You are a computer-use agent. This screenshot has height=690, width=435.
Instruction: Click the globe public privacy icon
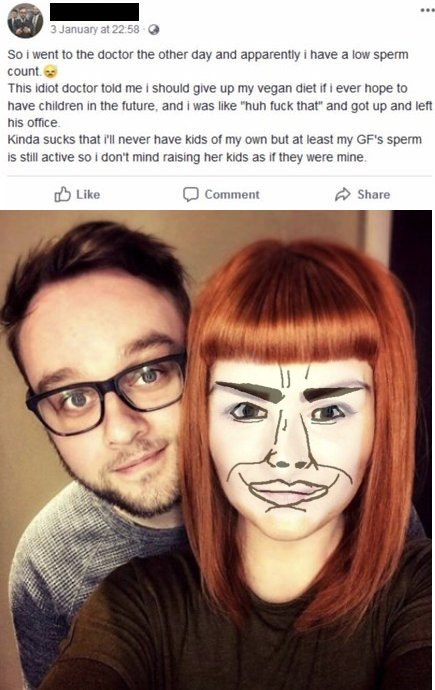coord(154,29)
